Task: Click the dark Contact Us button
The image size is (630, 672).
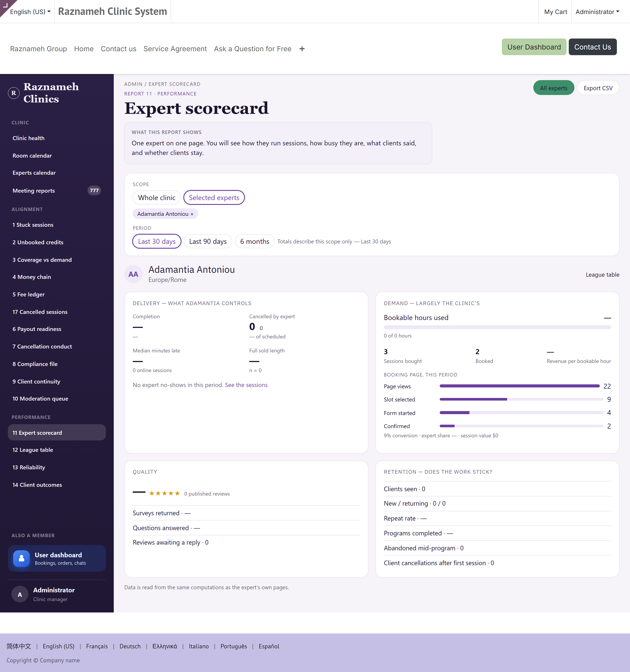Action: tap(593, 47)
